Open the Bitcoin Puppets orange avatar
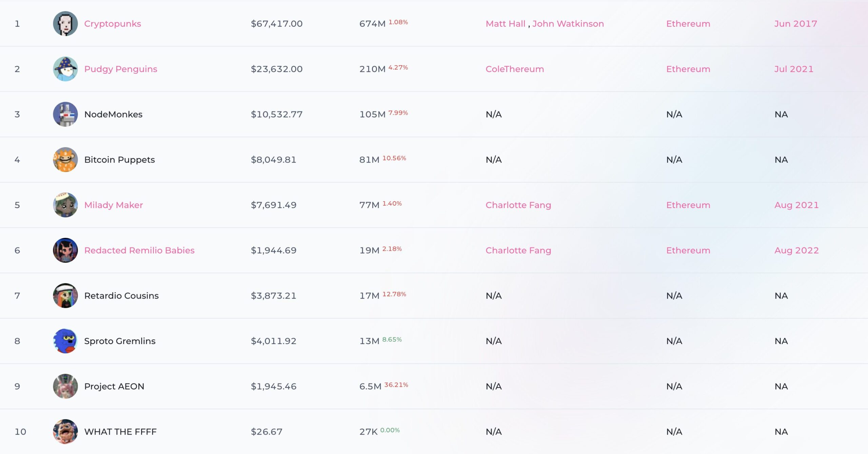The height and width of the screenshot is (454, 868). click(65, 159)
